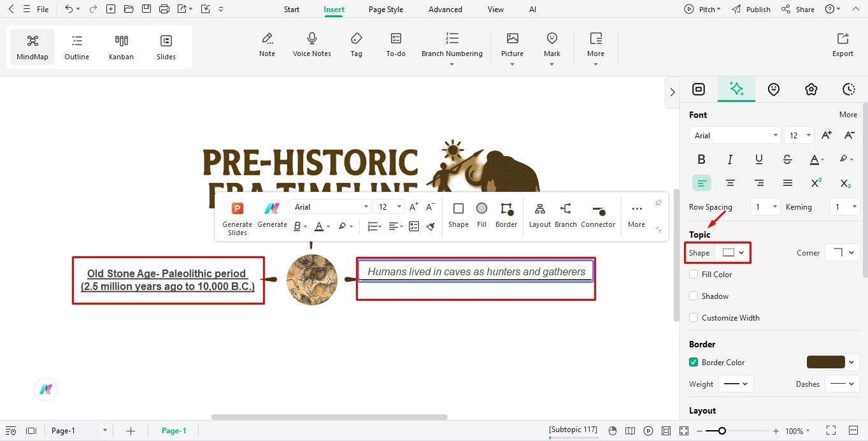Open Connector option in floating toolbar
Screen dimensions: 868x441
coord(598,215)
